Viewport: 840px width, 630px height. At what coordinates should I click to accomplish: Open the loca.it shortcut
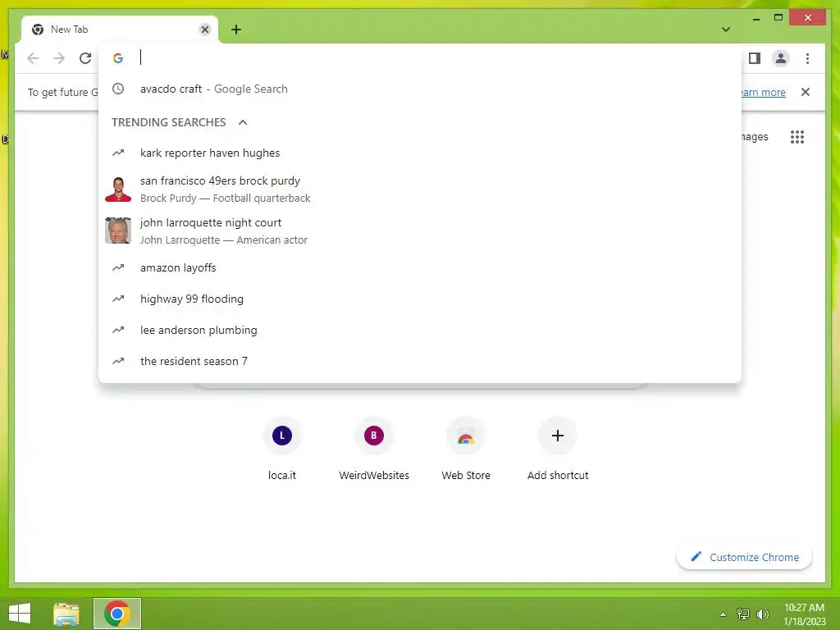point(282,449)
